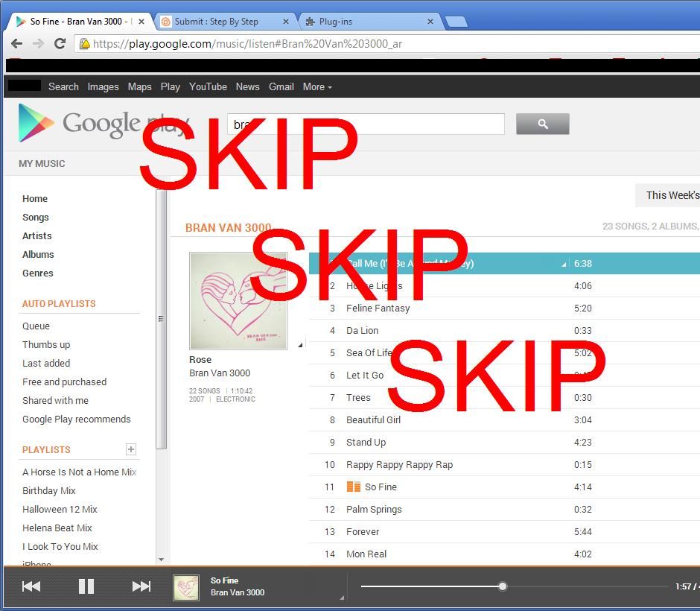Skip to next track
Screen dimensions: 700x611
click(x=141, y=586)
